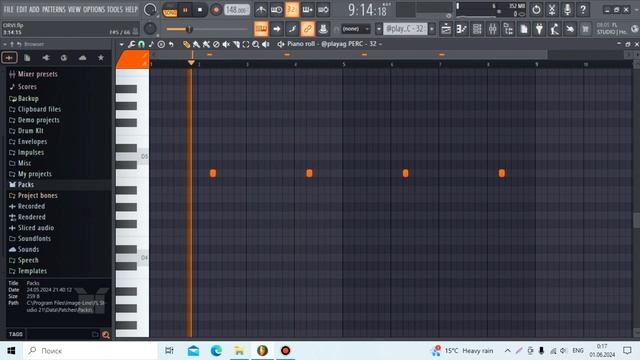Screen dimensions: 640x360
Task: Click the master pitch knob
Action: tap(150, 29)
